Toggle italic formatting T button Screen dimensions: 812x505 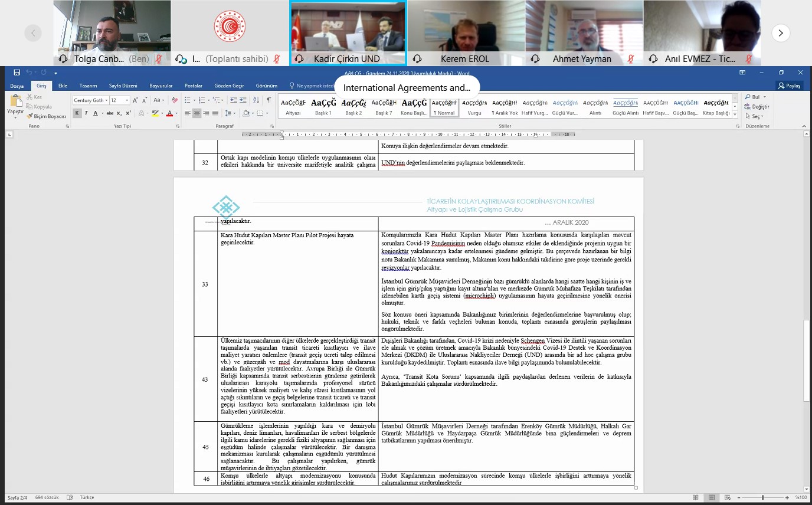86,113
